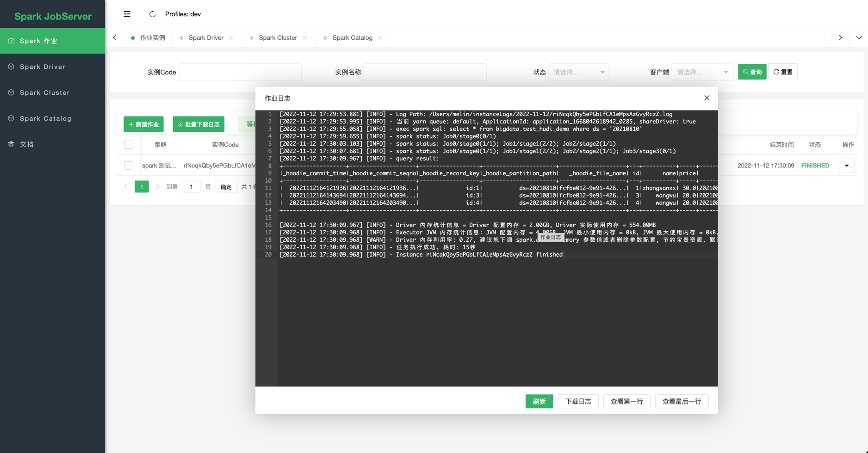Select page 1 in pagination

[142, 187]
